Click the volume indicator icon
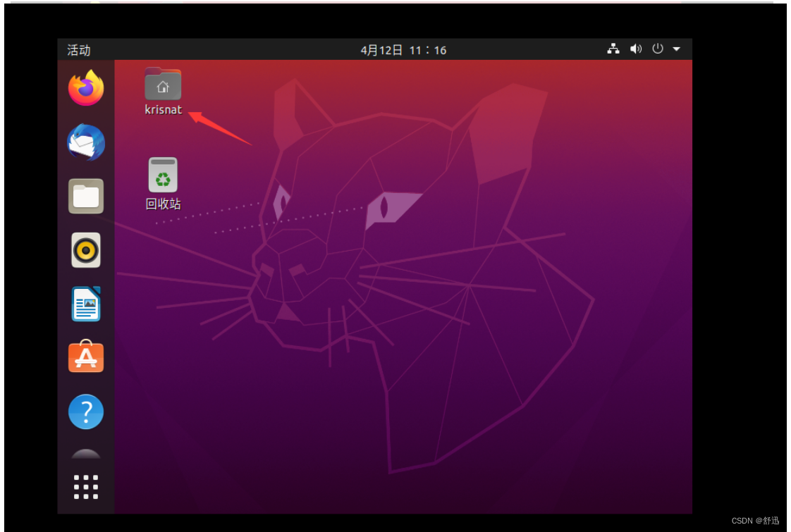Screen dimensions: 791x532 636,49
